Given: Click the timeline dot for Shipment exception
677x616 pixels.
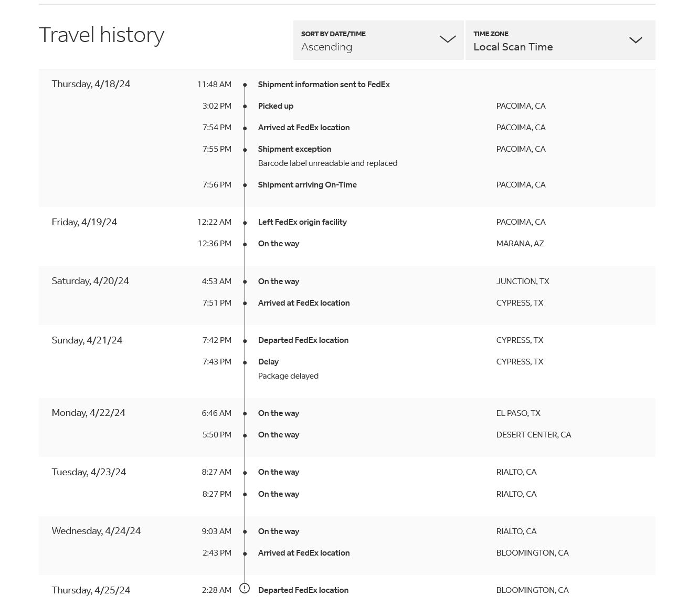Looking at the screenshot, I should coord(245,150).
